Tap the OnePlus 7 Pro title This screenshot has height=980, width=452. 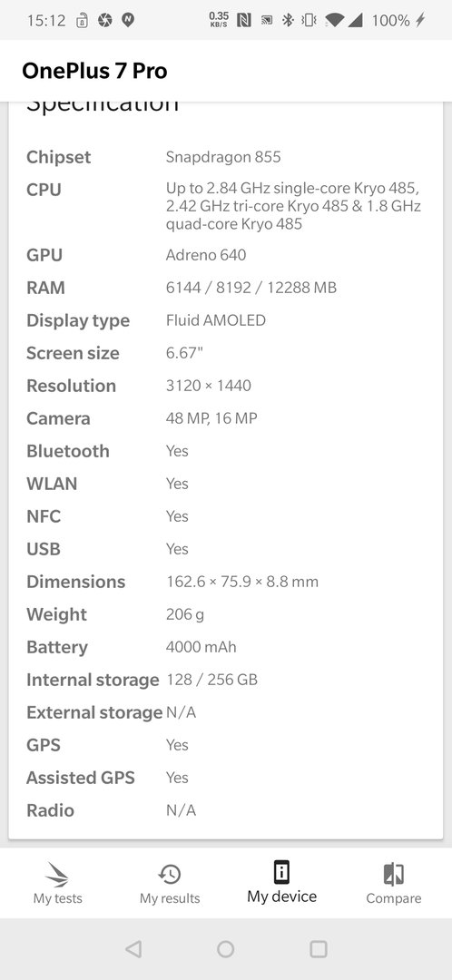tap(94, 71)
